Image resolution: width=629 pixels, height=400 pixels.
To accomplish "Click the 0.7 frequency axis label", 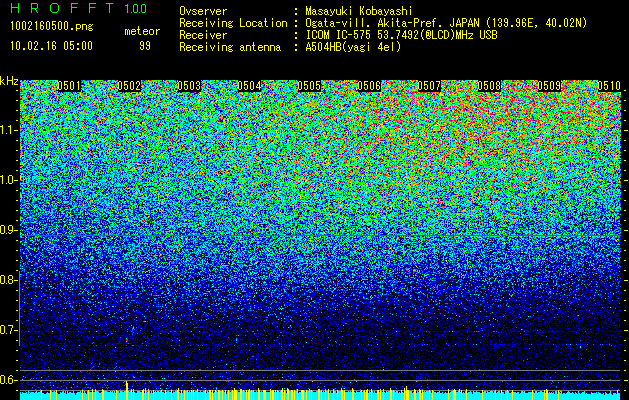I will pyautogui.click(x=9, y=330).
